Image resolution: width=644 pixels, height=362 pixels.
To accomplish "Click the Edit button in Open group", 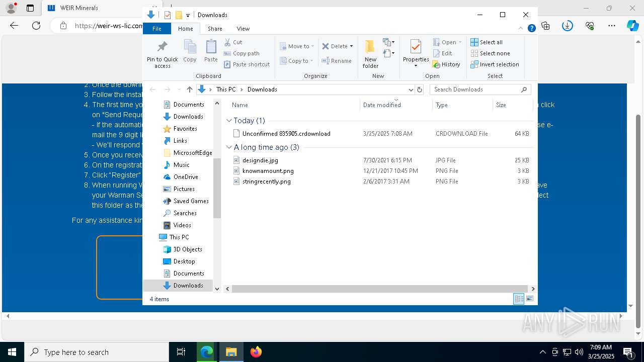I will pyautogui.click(x=442, y=53).
